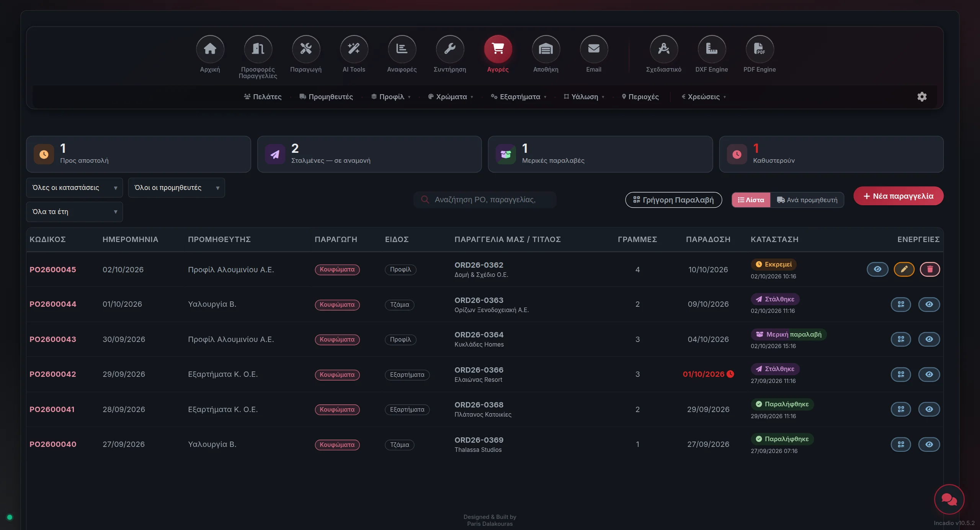Expand the Χρώματα submenu

(451, 97)
